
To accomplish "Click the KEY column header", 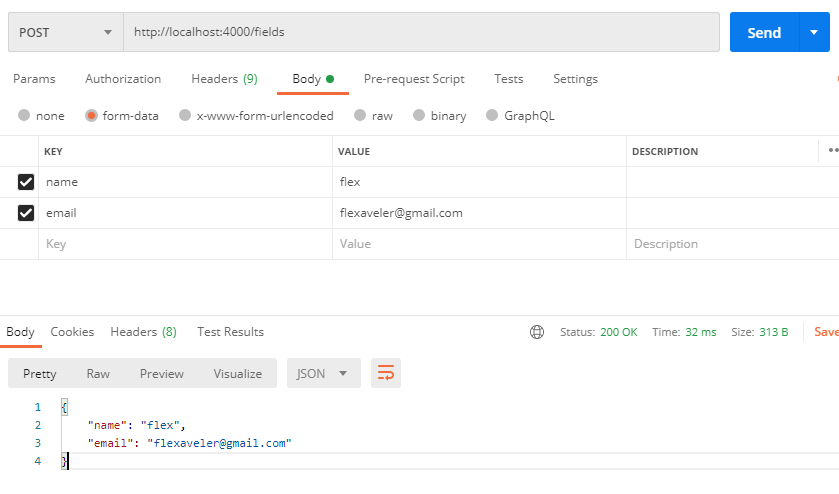I will 54,151.
